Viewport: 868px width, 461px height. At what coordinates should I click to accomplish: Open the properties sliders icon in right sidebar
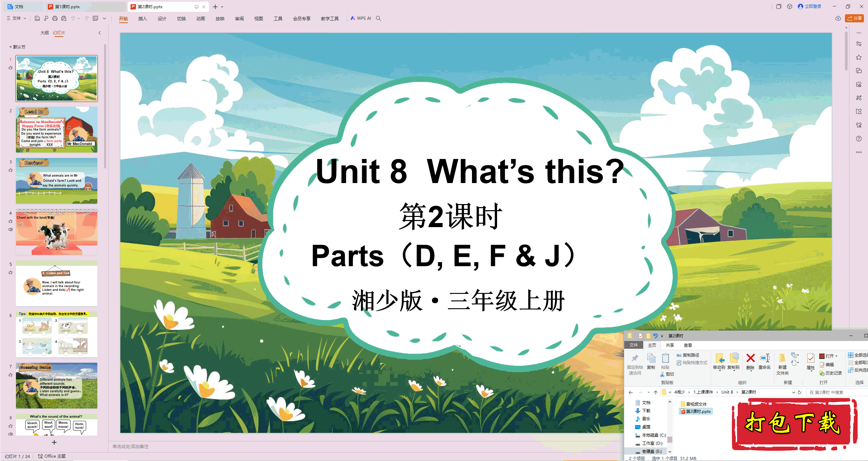coord(859,44)
